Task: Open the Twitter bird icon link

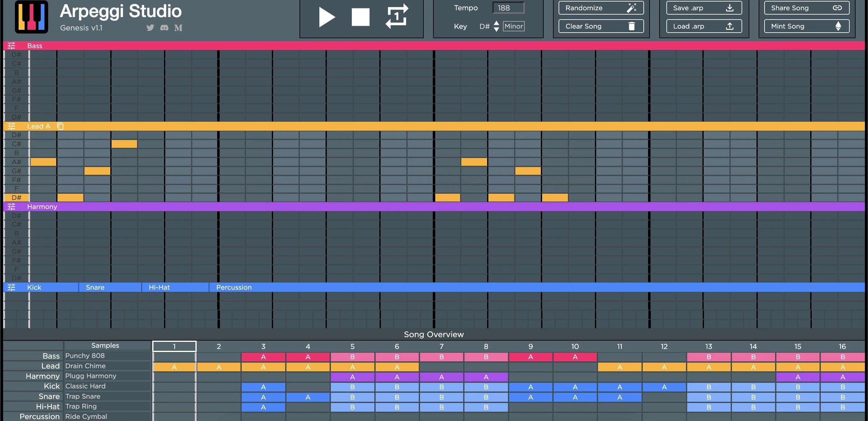Action: pos(150,28)
